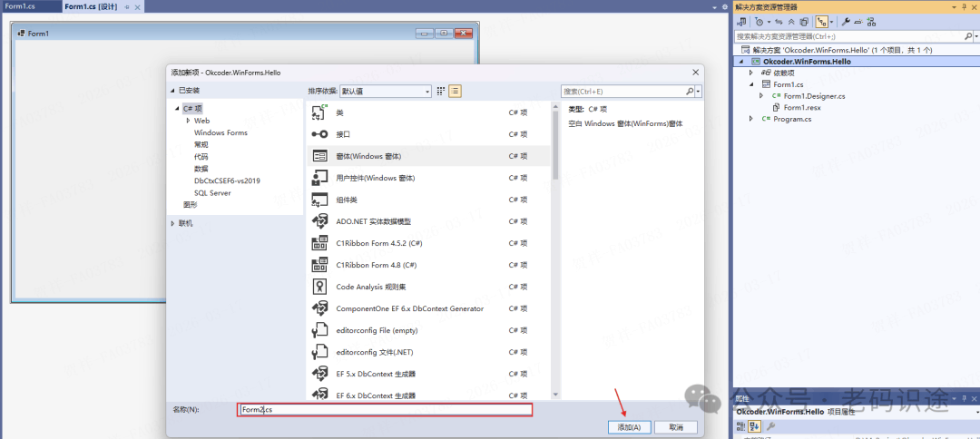The image size is (980, 439).
Task: Expand the Web node under C# 项
Action: [x=188, y=121]
